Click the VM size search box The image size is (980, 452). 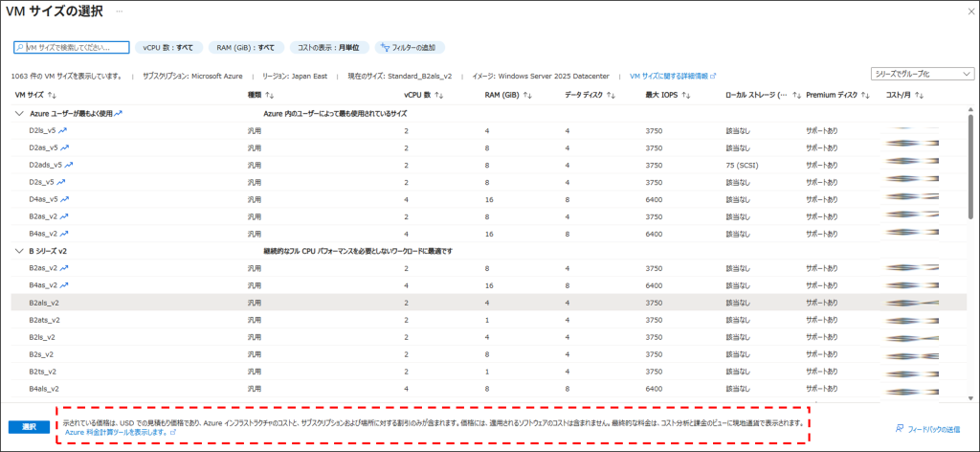[72, 47]
